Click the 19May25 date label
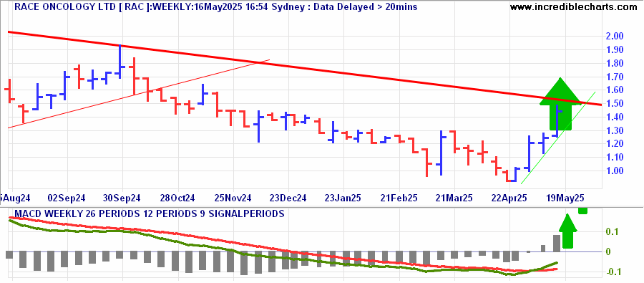 [x=565, y=198]
